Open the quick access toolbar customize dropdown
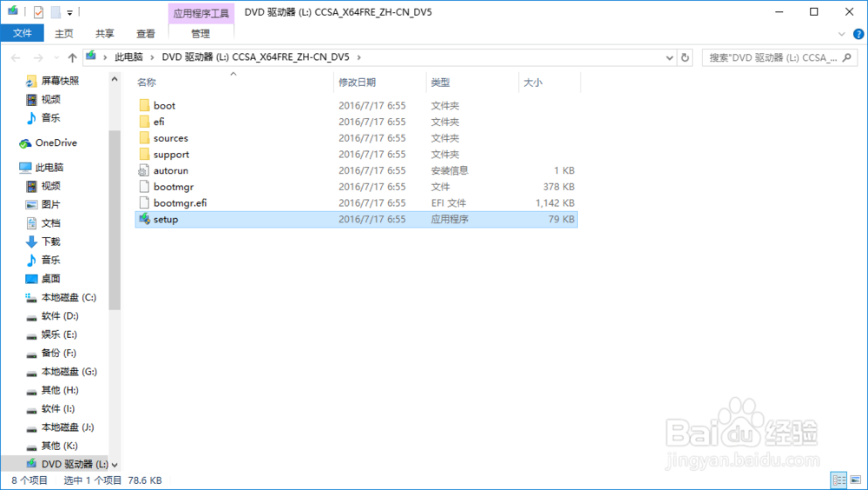The image size is (868, 490). (x=69, y=12)
